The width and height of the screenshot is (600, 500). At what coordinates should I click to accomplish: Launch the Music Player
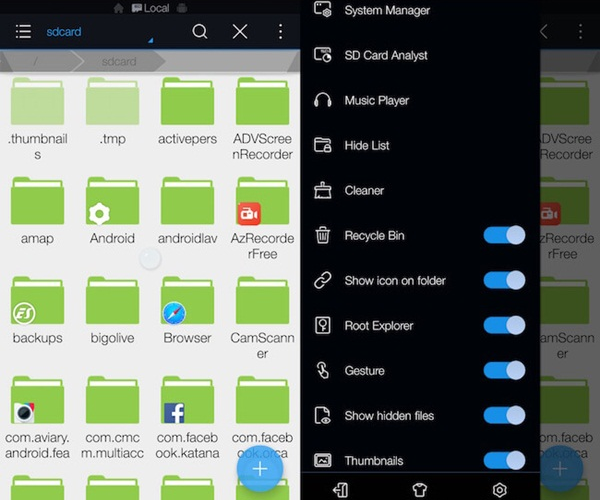[420, 100]
